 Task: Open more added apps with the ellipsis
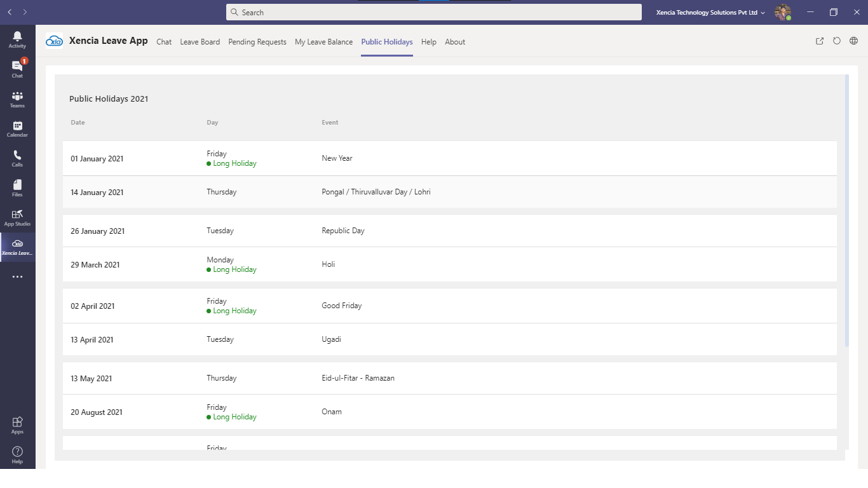(x=17, y=276)
